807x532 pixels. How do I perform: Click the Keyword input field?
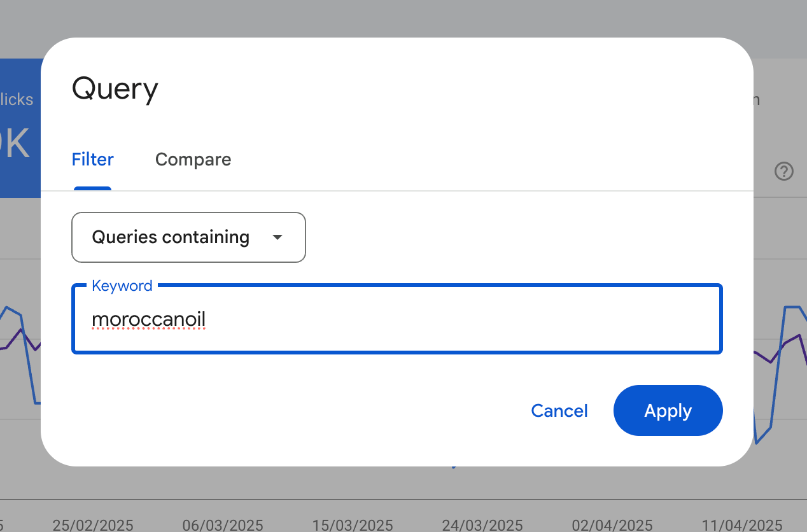click(397, 319)
